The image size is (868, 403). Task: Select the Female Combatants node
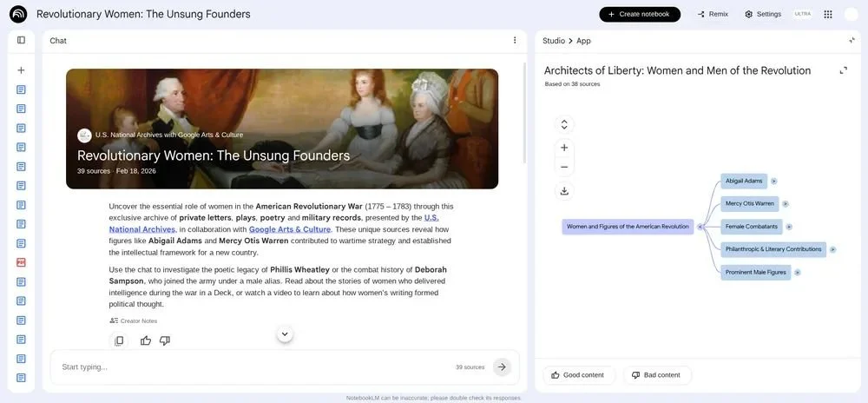(752, 227)
